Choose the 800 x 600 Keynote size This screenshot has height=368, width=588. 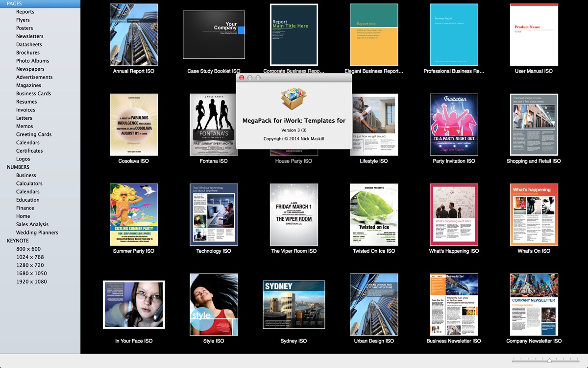click(x=28, y=249)
